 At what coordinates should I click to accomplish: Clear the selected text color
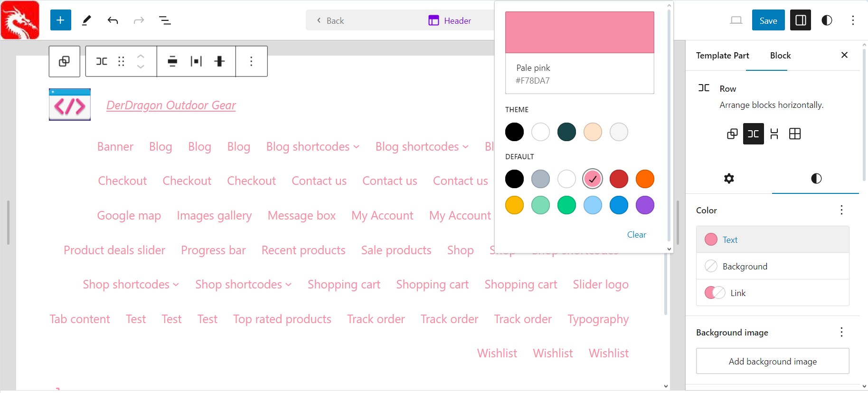636,234
